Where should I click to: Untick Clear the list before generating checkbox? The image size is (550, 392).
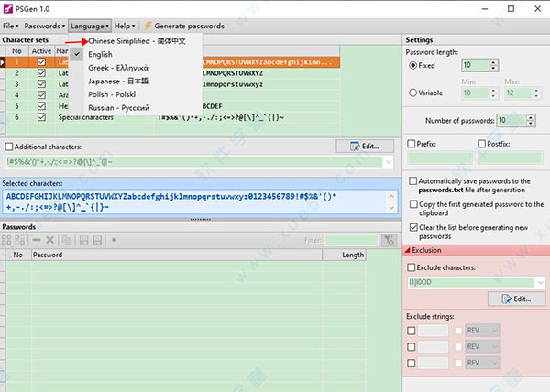click(413, 227)
